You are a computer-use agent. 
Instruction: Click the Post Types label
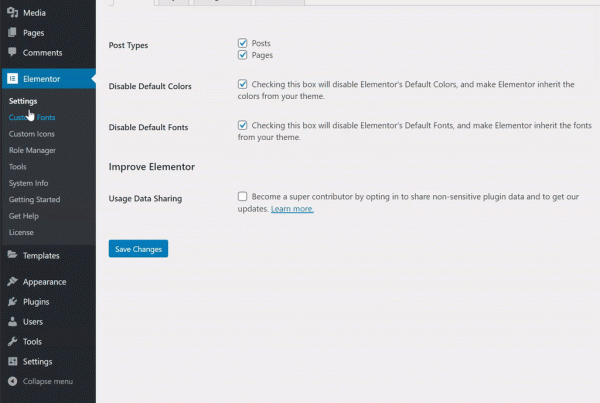128,45
